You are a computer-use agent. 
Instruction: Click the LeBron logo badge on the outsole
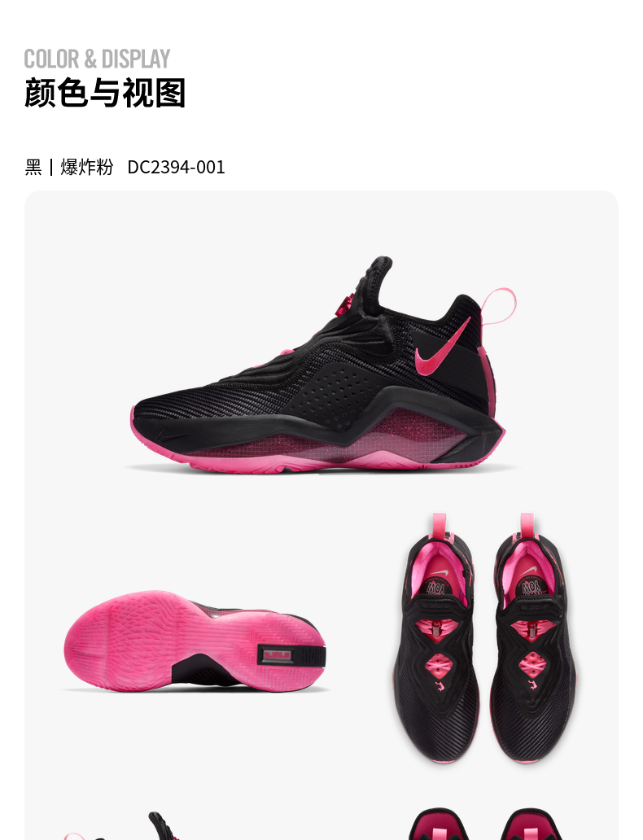277,654
